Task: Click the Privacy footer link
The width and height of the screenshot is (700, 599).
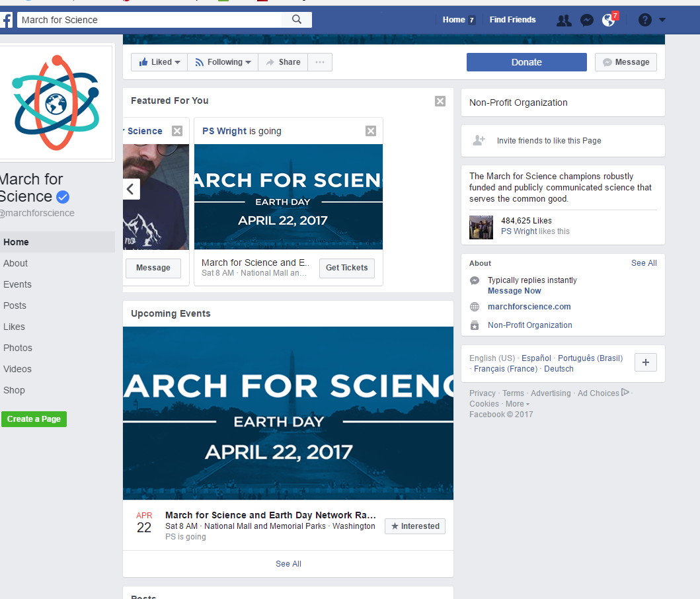Action: [x=482, y=393]
